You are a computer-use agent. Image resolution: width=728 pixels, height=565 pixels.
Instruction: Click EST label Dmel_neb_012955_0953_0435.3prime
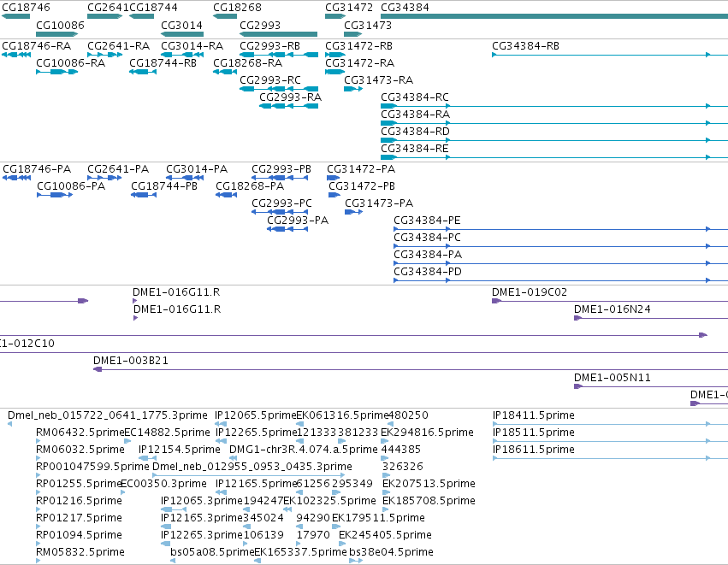click(252, 468)
